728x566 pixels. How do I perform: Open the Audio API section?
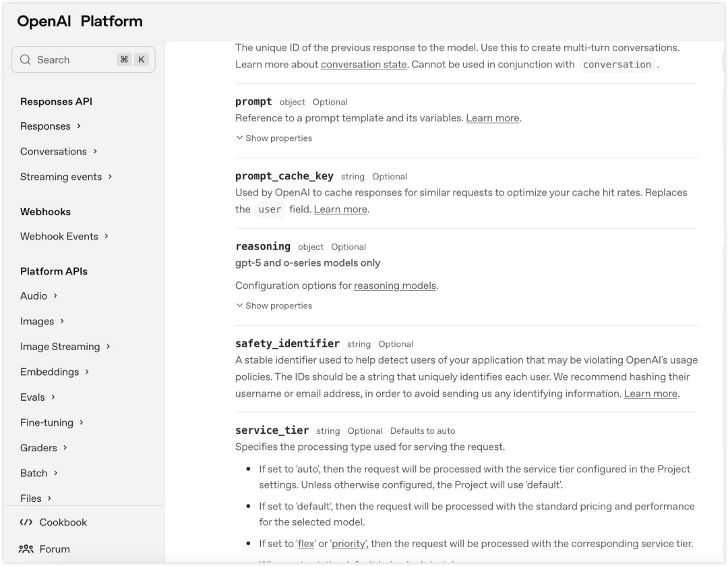click(34, 295)
